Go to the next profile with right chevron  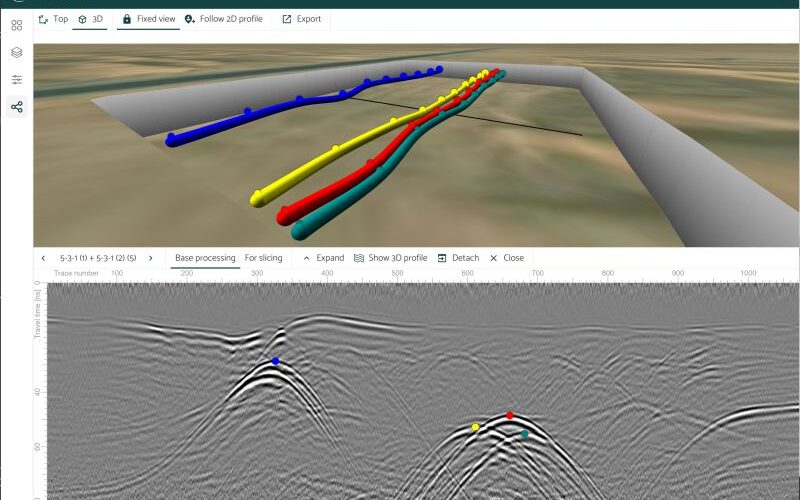(150, 258)
